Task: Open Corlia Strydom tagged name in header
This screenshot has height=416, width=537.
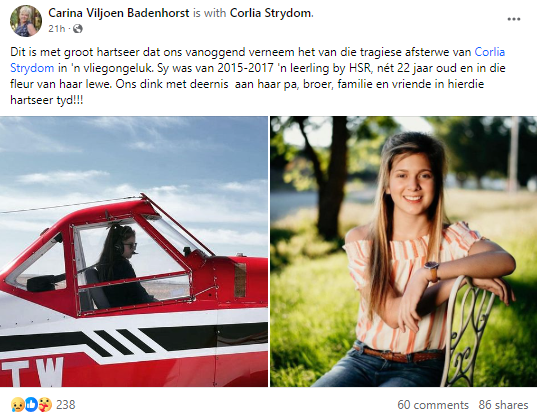Action: click(x=271, y=13)
